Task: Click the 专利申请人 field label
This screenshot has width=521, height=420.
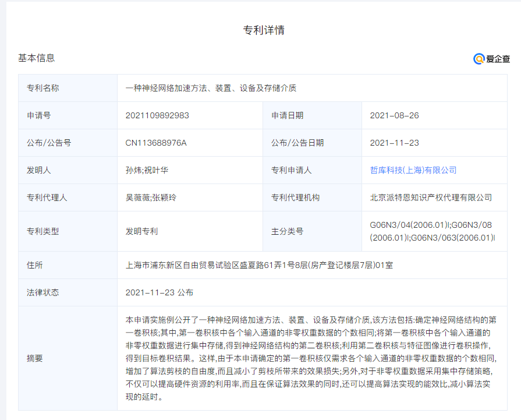Action: pyautogui.click(x=291, y=170)
